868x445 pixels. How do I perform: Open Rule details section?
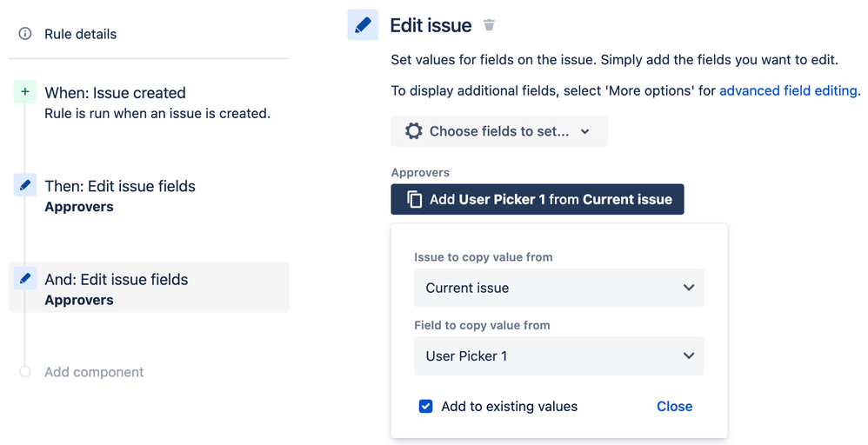coord(80,34)
